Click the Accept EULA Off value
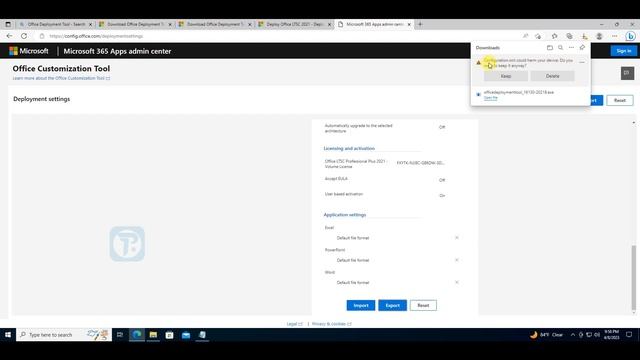 point(442,180)
